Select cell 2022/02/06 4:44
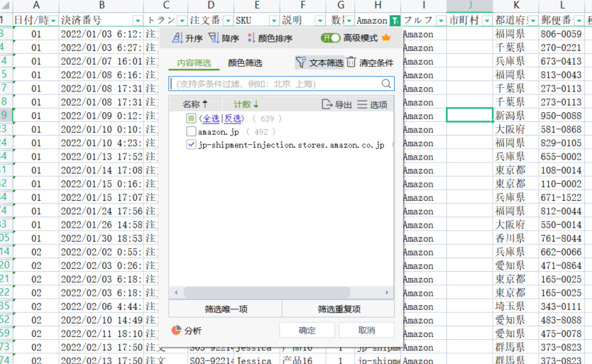Image resolution: width=592 pixels, height=364 pixels. pos(102,307)
